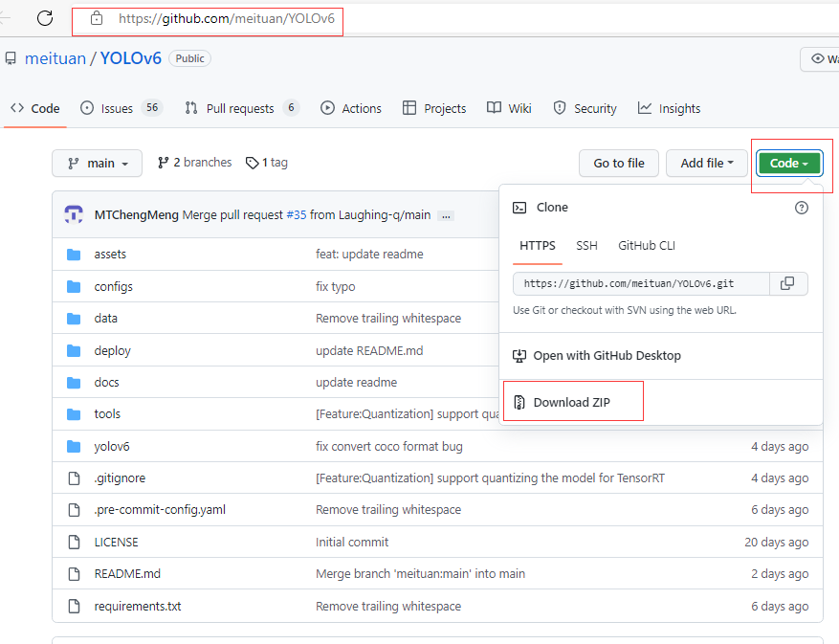Viewport: 839px width, 644px height.
Task: Toggle the green Code dropdown button
Action: point(788,164)
